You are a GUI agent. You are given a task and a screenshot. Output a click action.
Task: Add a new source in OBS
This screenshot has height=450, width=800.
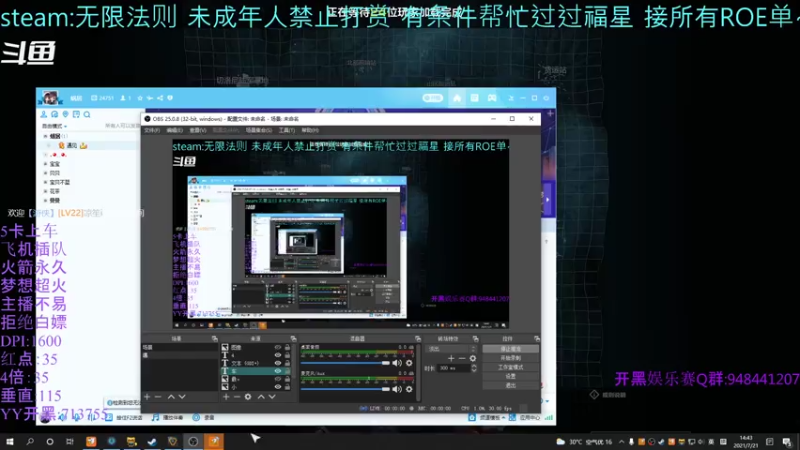(x=226, y=396)
